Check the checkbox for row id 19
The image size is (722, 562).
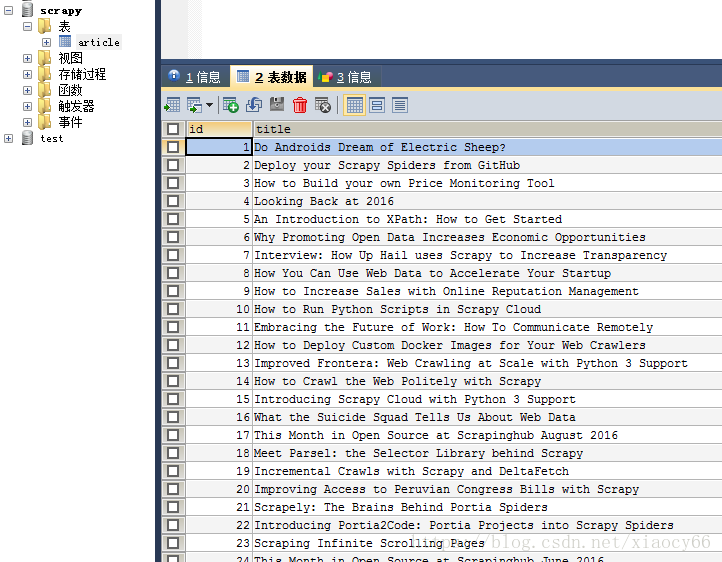173,471
